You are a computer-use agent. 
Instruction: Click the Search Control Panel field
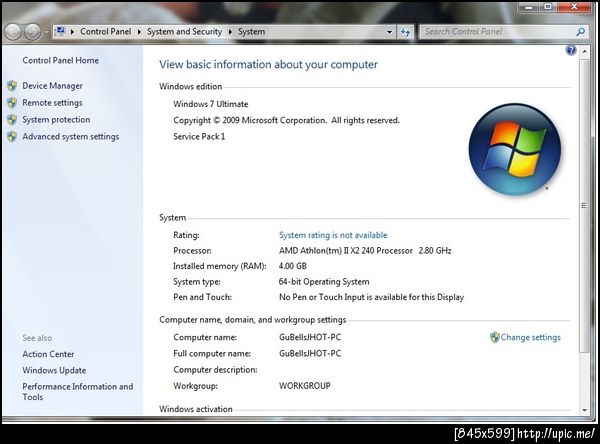pyautogui.click(x=497, y=32)
